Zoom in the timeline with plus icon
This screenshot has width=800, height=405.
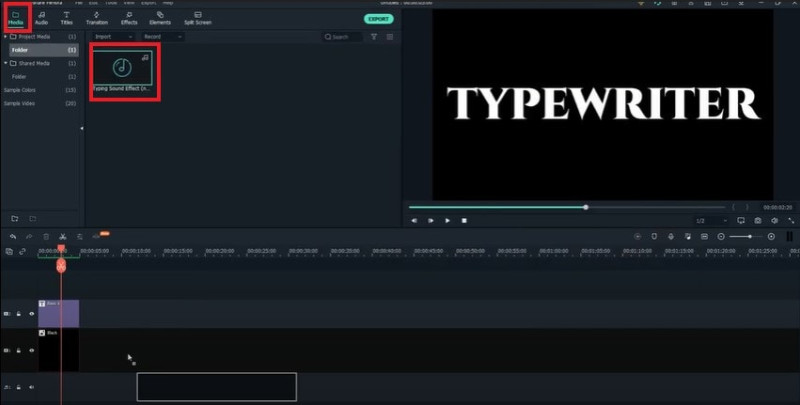(x=771, y=237)
